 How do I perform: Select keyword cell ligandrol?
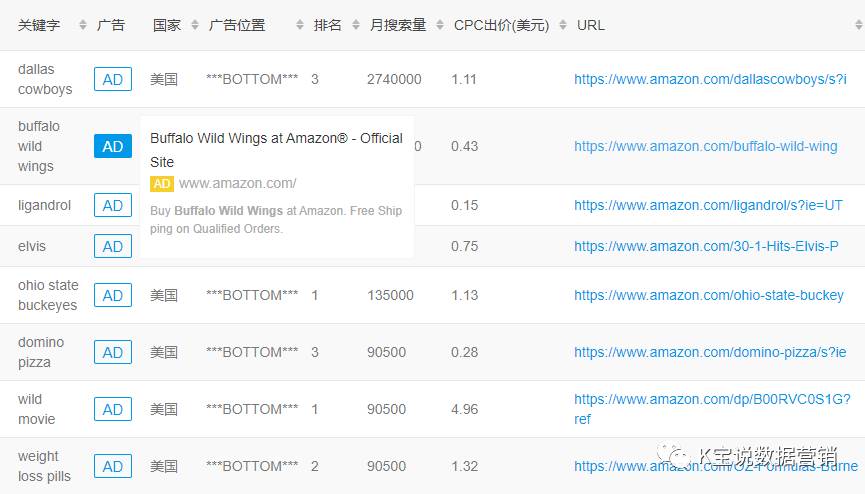point(44,205)
